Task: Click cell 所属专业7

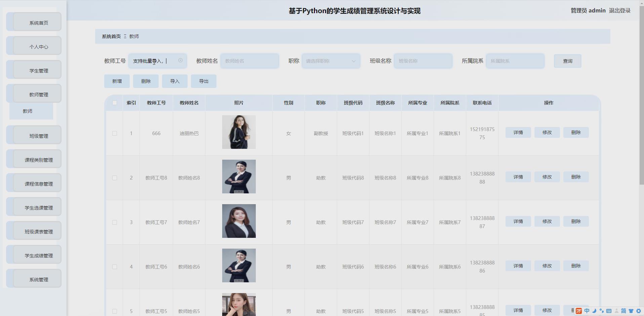Action: [417, 222]
